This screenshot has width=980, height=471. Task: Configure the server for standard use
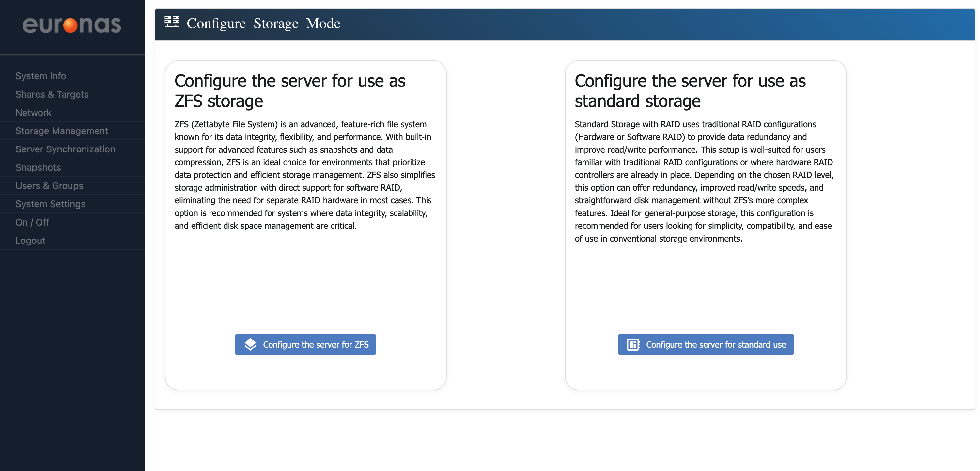(x=706, y=344)
